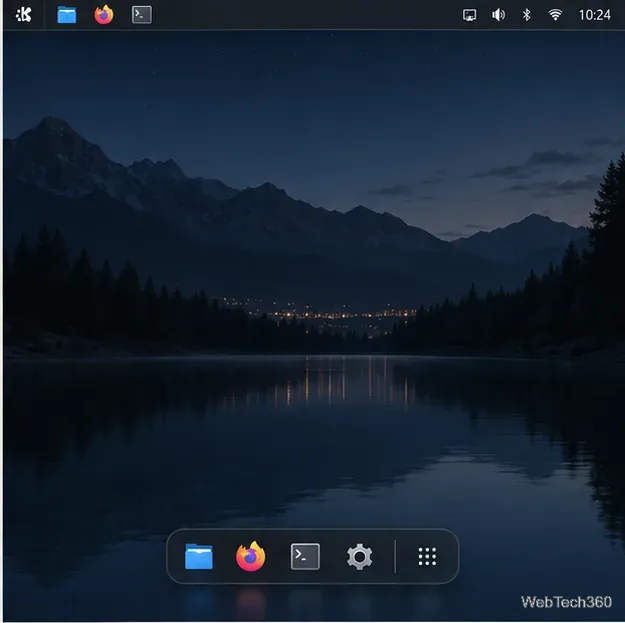The height and width of the screenshot is (623, 625).
Task: Open terminal from the bottom dock
Action: pyautogui.click(x=305, y=556)
